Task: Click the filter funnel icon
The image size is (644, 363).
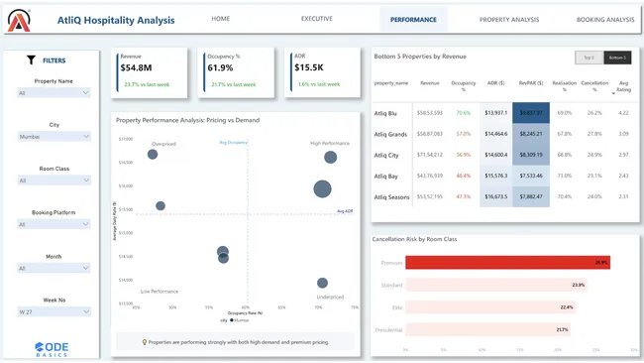Action: (32, 60)
